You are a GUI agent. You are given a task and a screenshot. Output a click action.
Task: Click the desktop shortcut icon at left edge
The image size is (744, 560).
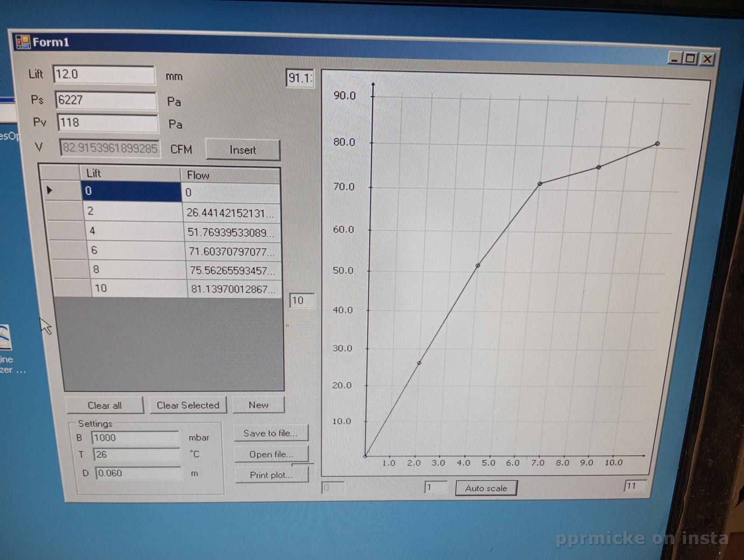(x=6, y=337)
